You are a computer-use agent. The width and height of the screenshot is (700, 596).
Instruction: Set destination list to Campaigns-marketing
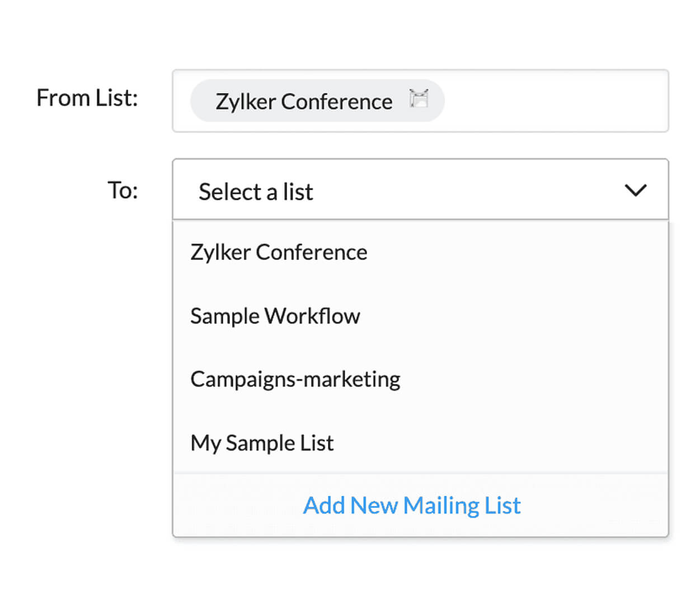pyautogui.click(x=295, y=379)
